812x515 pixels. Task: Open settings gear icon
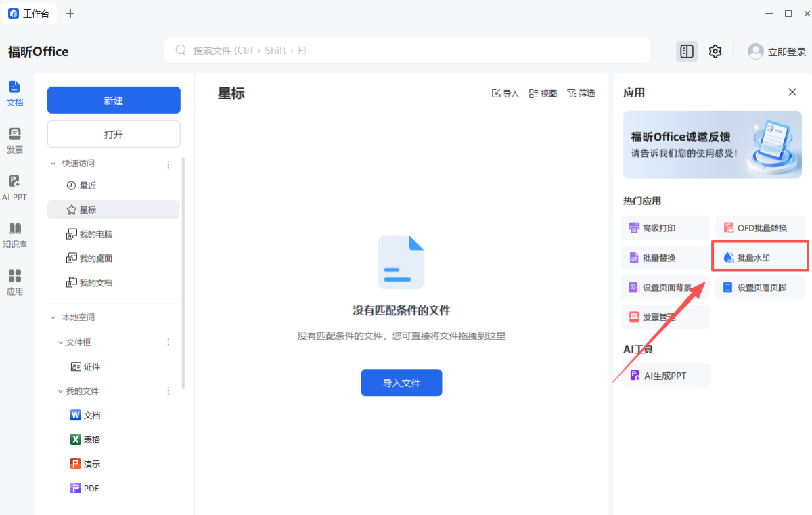point(715,51)
